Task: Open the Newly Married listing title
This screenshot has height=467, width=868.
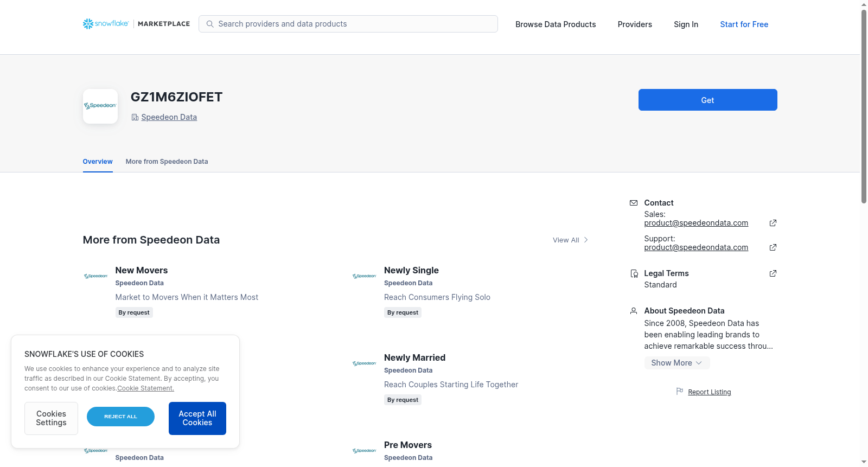Action: (414, 357)
